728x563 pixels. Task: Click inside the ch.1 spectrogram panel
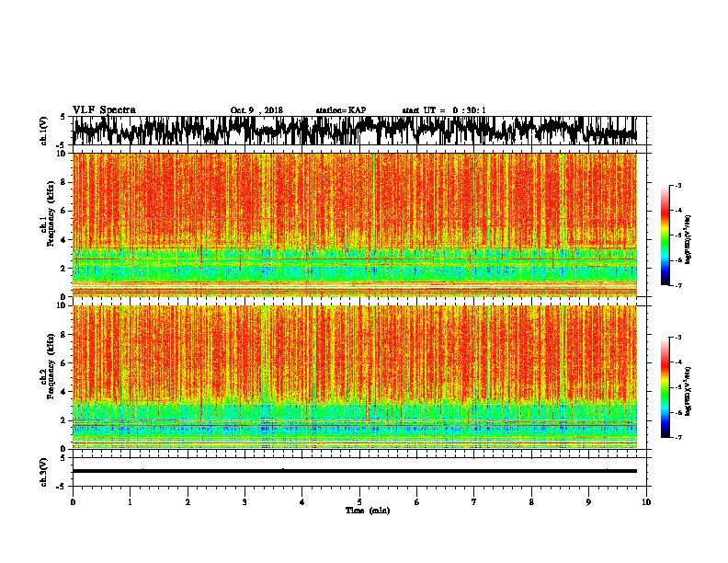[355, 224]
